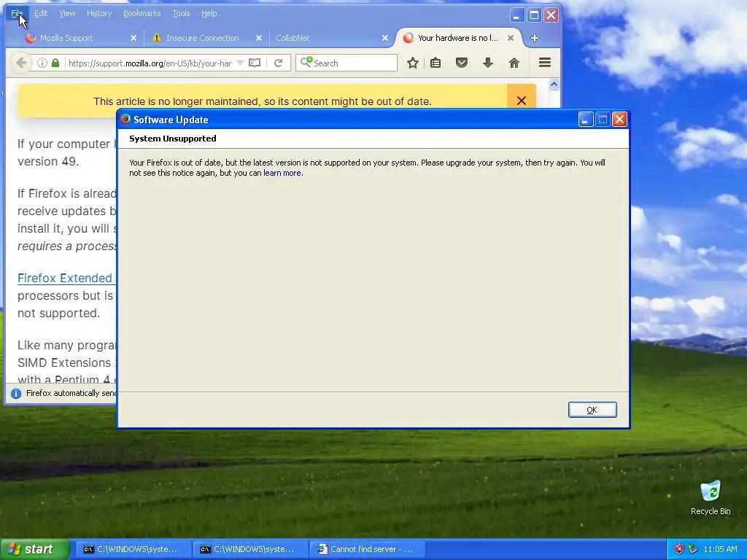Open the File menu in Firefox
747x560 pixels.
pos(17,13)
